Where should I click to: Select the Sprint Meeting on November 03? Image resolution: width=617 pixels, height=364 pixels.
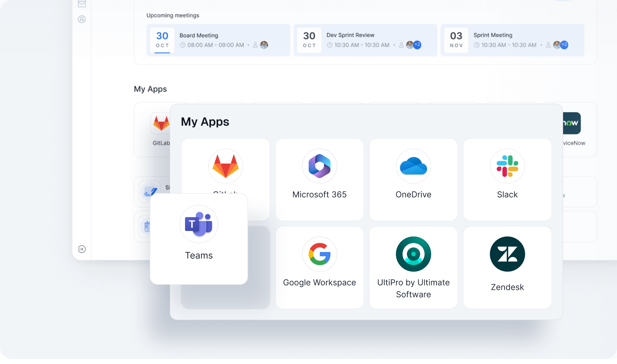click(x=512, y=40)
